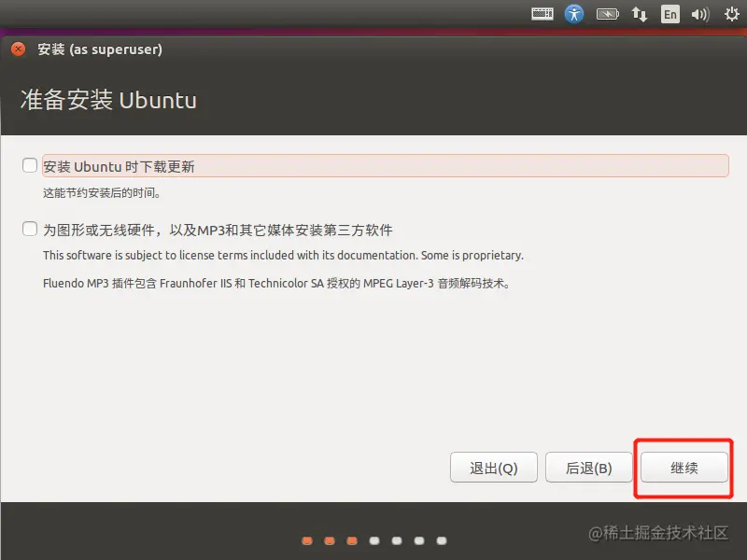Click the heading 准备安装 Ubuntu
Image resolution: width=747 pixels, height=560 pixels.
pyautogui.click(x=108, y=100)
